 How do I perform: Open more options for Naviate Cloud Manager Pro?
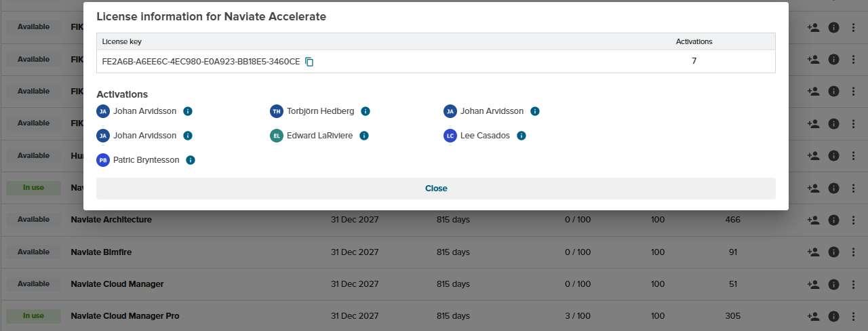click(853, 316)
